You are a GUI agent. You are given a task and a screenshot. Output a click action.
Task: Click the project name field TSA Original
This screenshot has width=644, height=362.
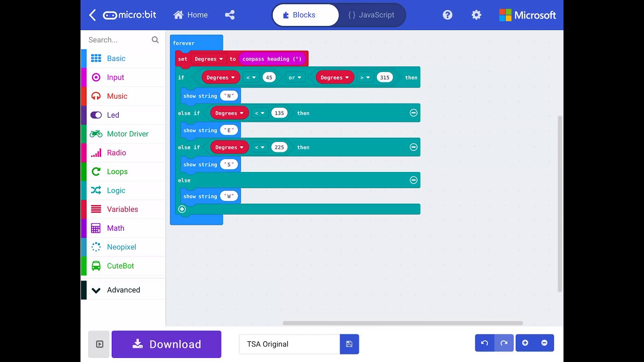pyautogui.click(x=289, y=344)
